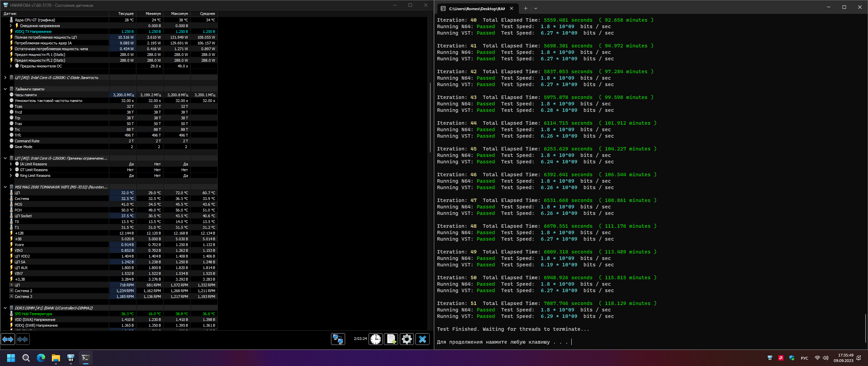Viewport: 868px width, 366px height.
Task: Open Microsoft Edge from taskbar
Action: [x=41, y=358]
